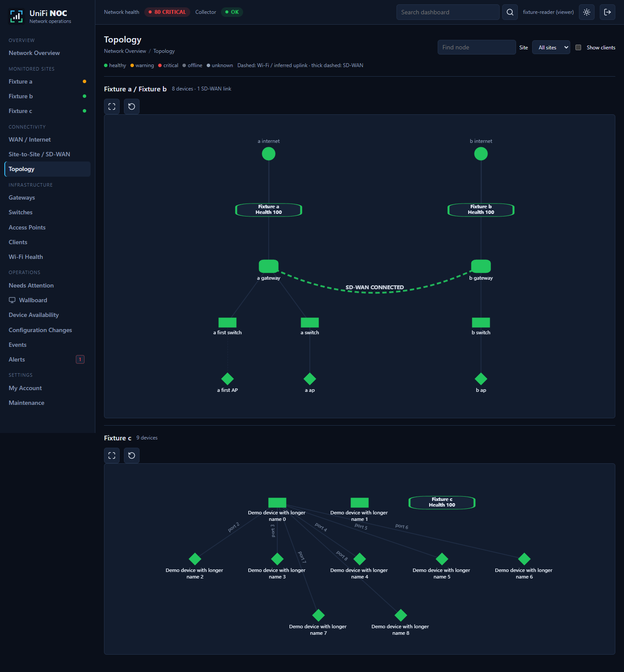Go to WAN / Internet page
Viewport: 624px width, 672px height.
pos(47,139)
